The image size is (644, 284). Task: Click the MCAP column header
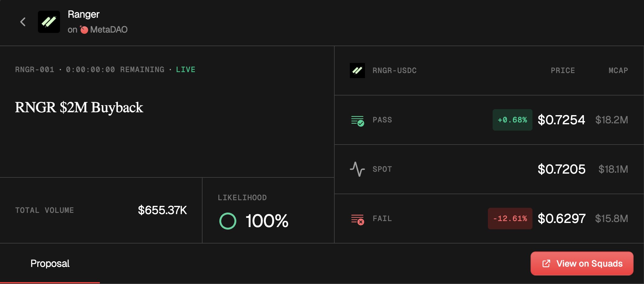(x=618, y=71)
